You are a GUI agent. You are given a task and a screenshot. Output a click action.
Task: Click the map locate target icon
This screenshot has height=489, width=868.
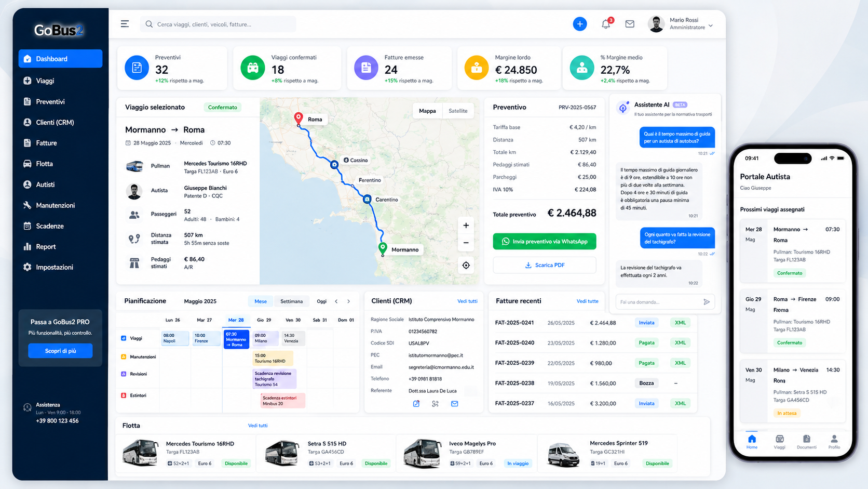pyautogui.click(x=466, y=266)
